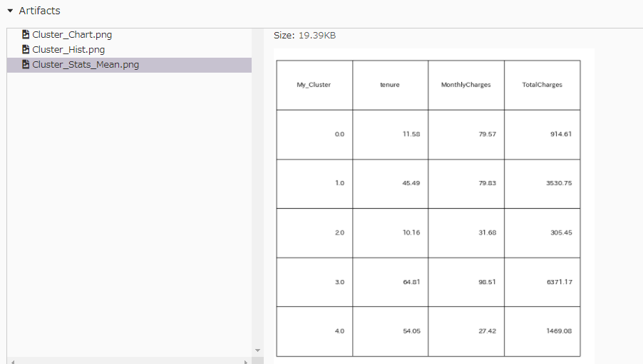Click the TotalCharges value 914.61

click(561, 134)
